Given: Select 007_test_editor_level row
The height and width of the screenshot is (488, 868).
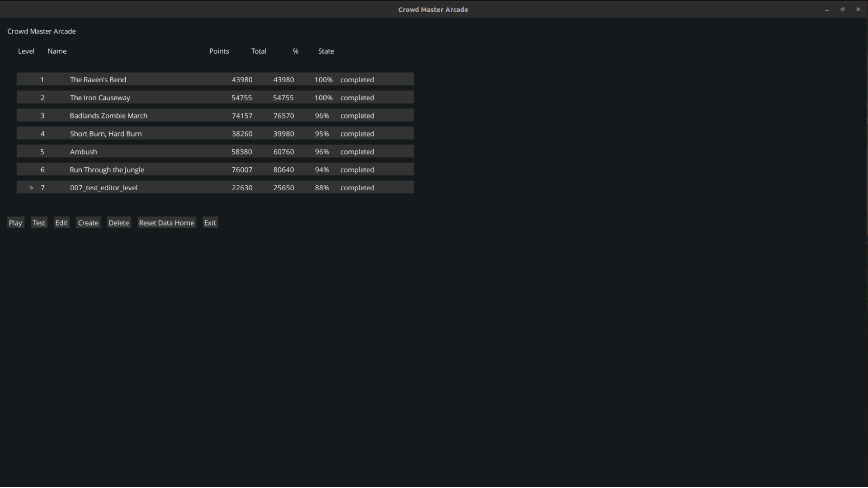Looking at the screenshot, I should coord(215,188).
